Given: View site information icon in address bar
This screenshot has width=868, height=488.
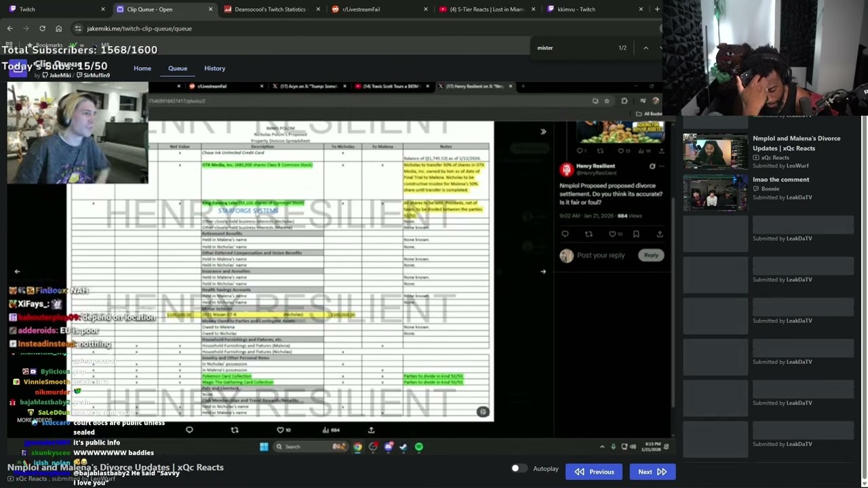Looking at the screenshot, I should [x=78, y=28].
